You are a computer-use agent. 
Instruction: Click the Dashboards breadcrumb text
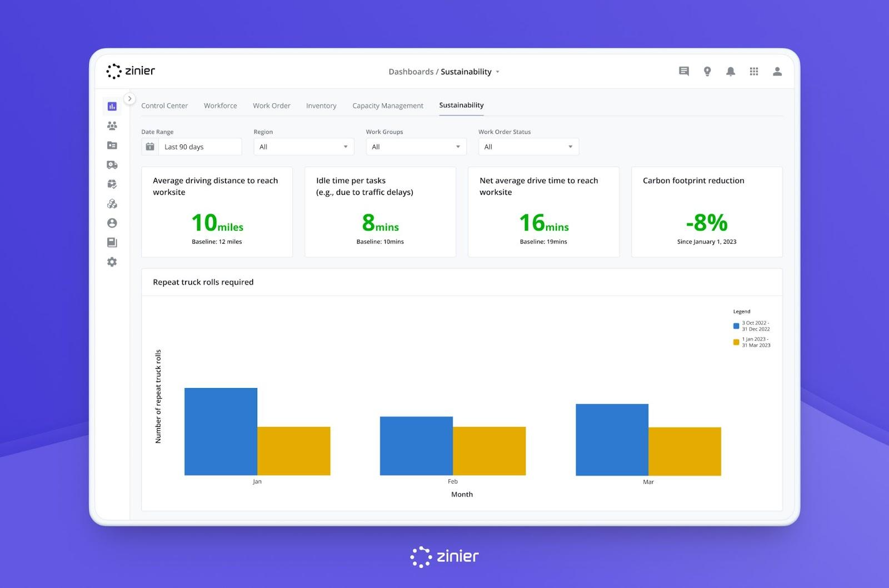click(411, 72)
